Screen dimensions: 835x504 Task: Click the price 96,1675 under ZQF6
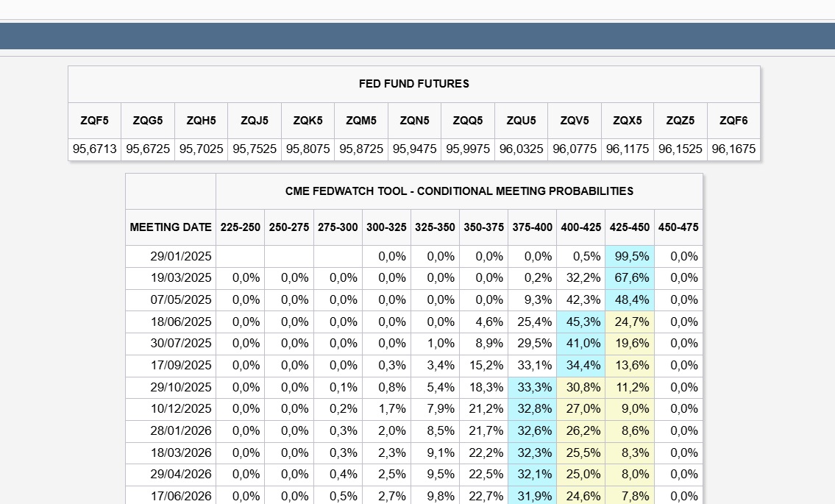(x=733, y=149)
